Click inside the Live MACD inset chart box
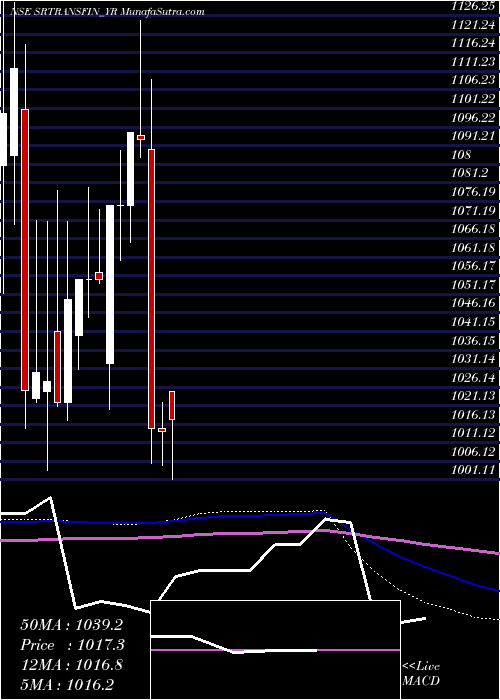The height and width of the screenshot is (700, 500). click(275, 650)
